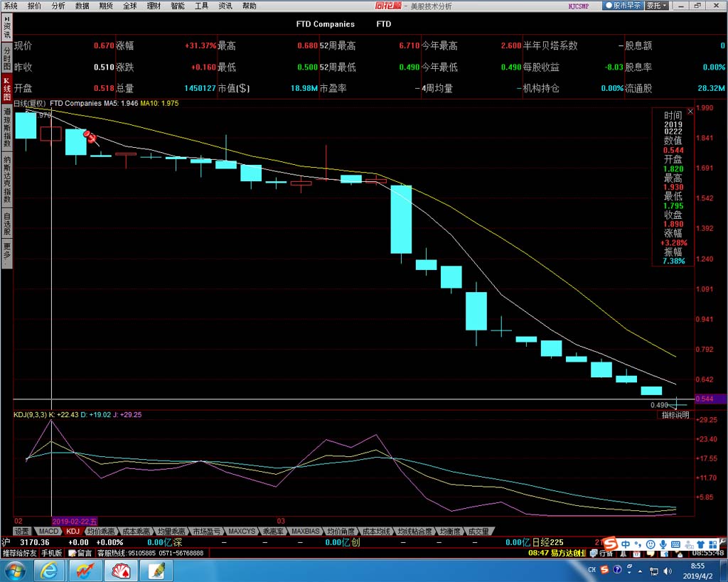Open the card game taskbar icon
Image resolution: width=728 pixels, height=582 pixels.
(x=121, y=571)
